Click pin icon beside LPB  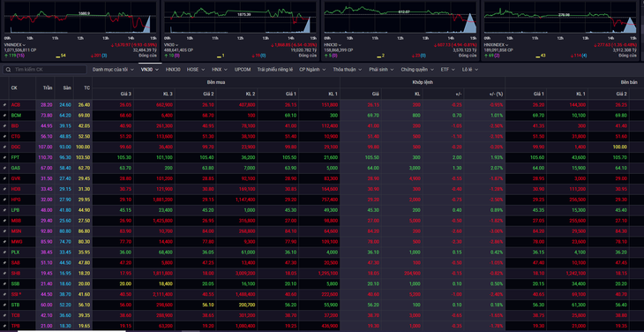tap(4, 210)
